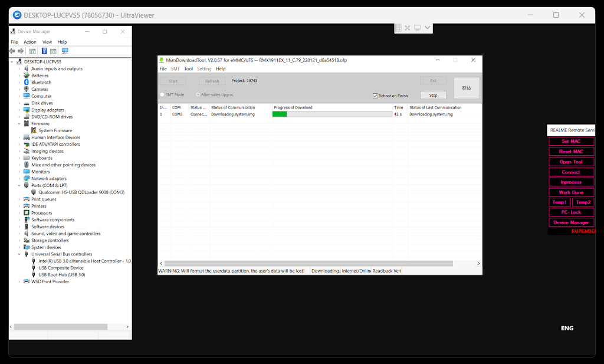This screenshot has width=604, height=364.
Task: Open Help menu in MsmDownloadTool
Action: [221, 69]
